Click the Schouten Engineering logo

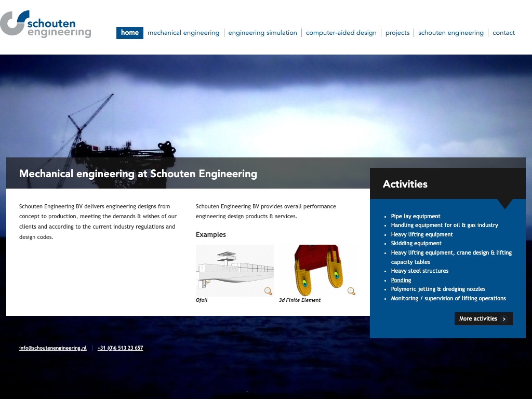pyautogui.click(x=46, y=24)
